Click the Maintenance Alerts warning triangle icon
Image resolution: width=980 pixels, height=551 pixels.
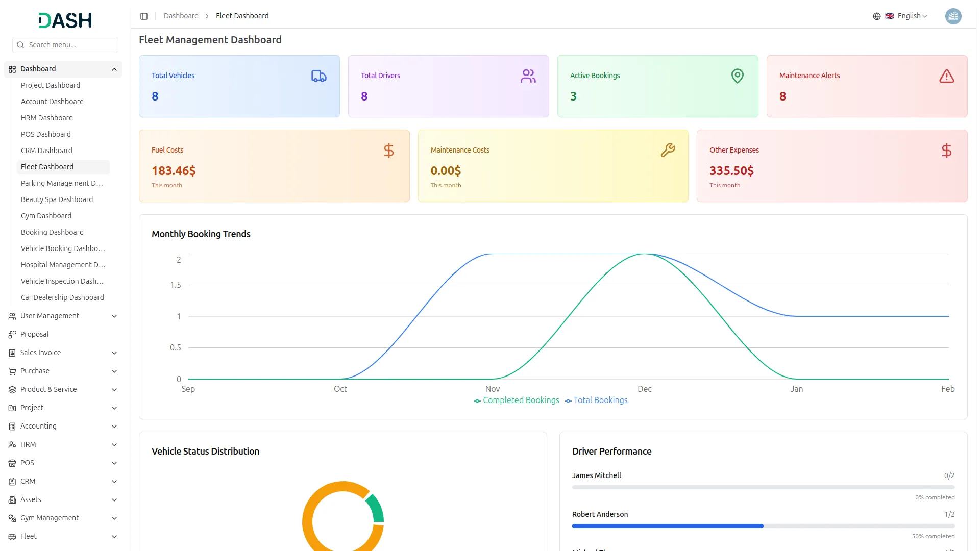947,76
